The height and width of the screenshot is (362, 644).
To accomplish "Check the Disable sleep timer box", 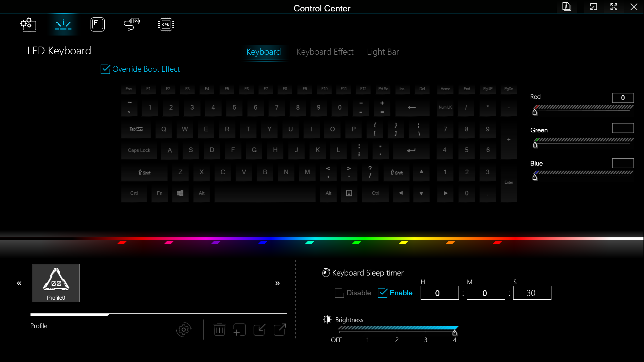I will coord(339,293).
